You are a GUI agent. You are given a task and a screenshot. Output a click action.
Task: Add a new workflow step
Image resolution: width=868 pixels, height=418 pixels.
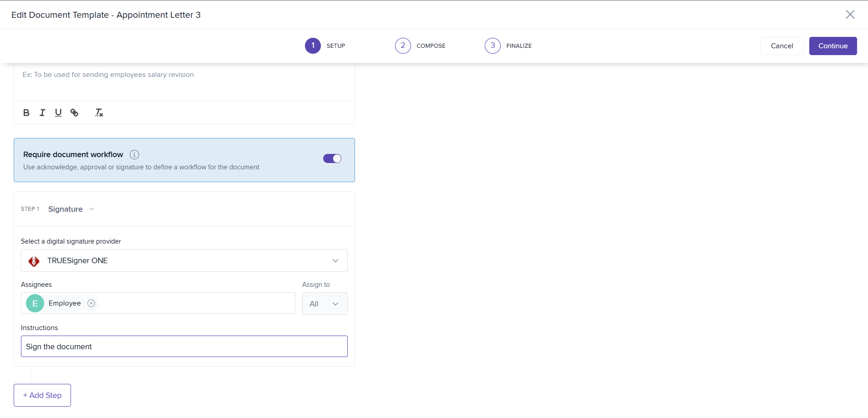(42, 395)
